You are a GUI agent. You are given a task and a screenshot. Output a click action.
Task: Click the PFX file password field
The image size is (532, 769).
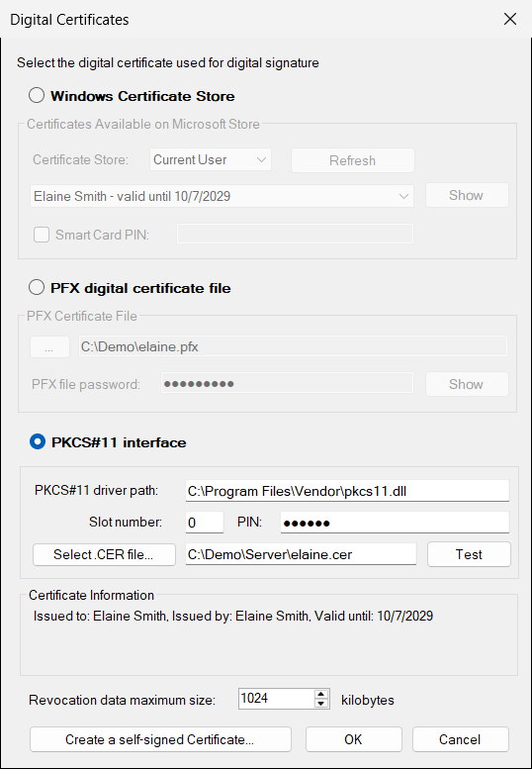click(288, 383)
